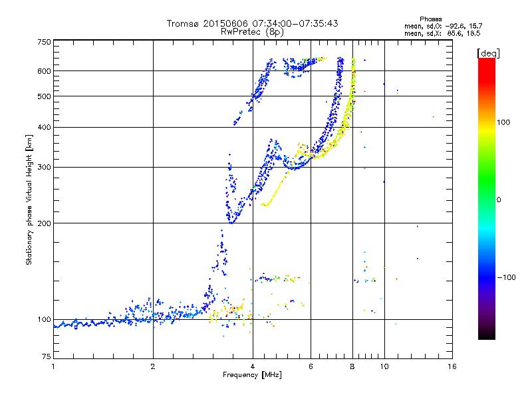The image size is (532, 399).
Task: Click the y-axis tick label "400"
Action: tap(44, 128)
